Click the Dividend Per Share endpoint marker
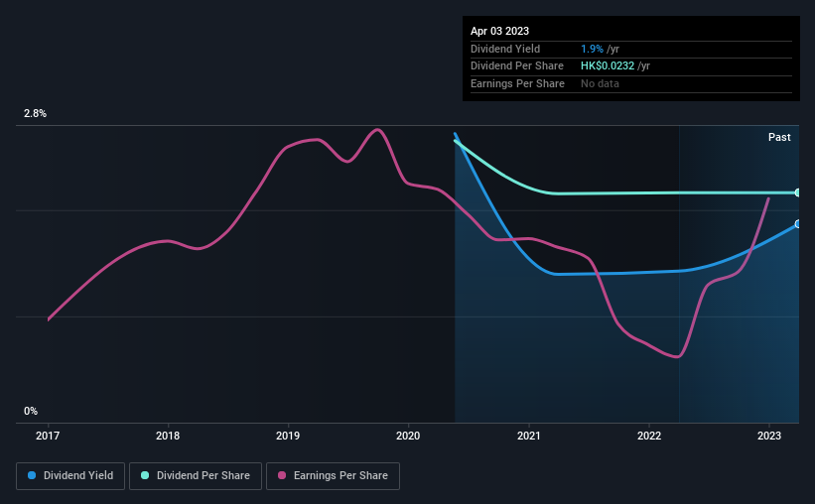 click(x=798, y=192)
